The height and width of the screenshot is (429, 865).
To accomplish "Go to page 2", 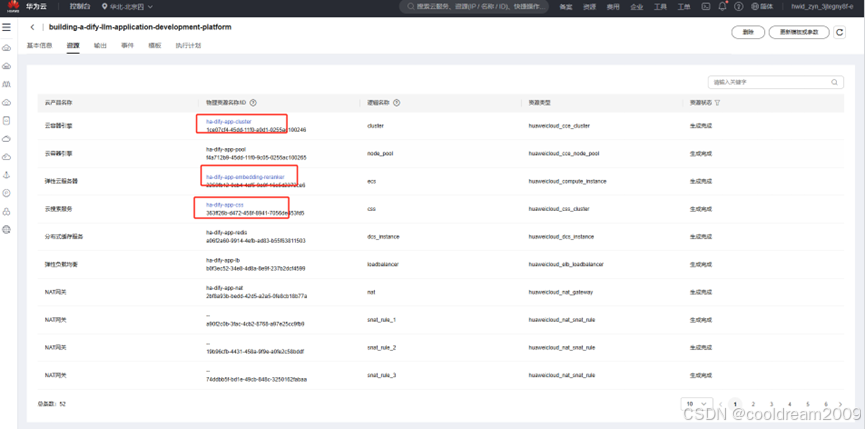I will [753, 404].
